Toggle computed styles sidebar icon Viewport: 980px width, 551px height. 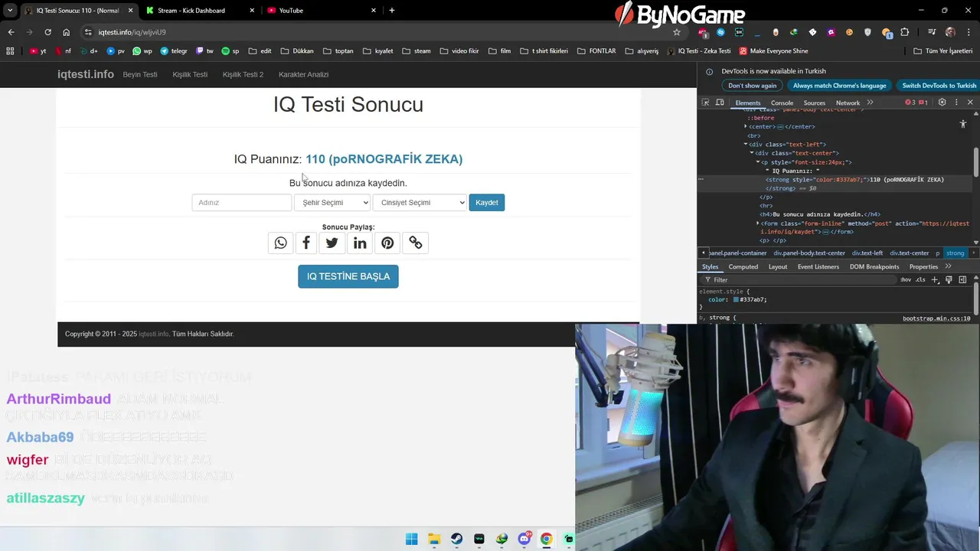coord(962,279)
